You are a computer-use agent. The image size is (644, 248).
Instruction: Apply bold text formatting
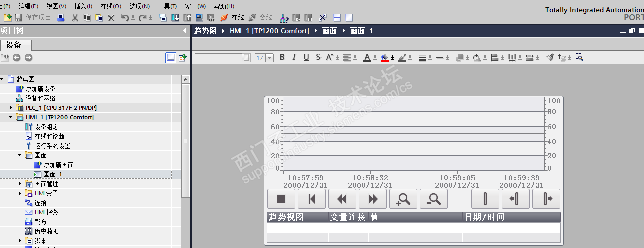coord(282,57)
